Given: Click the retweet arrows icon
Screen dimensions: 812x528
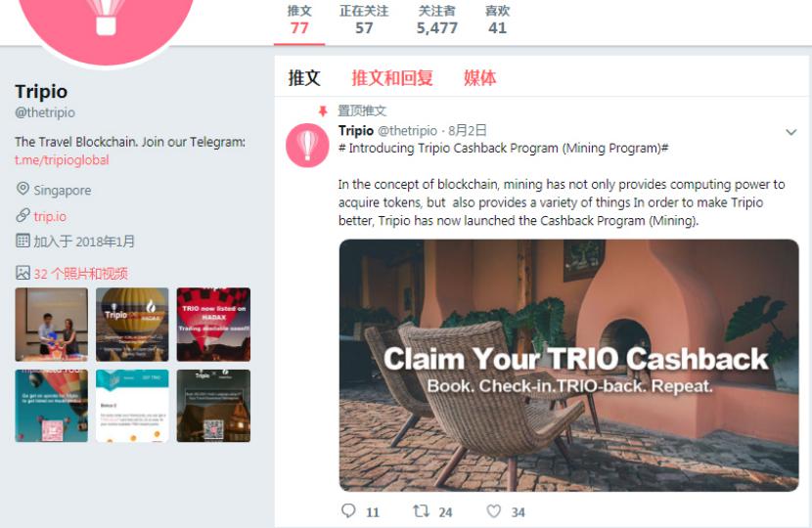Looking at the screenshot, I should click(x=421, y=511).
